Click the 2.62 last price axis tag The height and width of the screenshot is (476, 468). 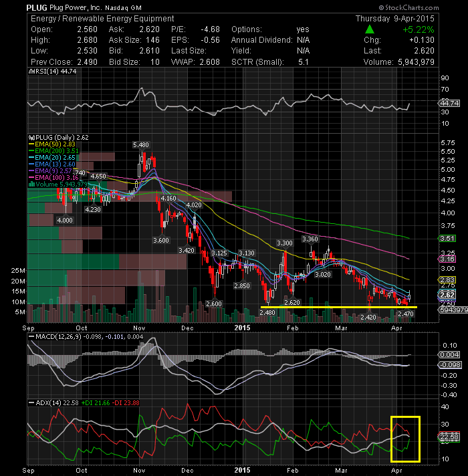coord(447,295)
